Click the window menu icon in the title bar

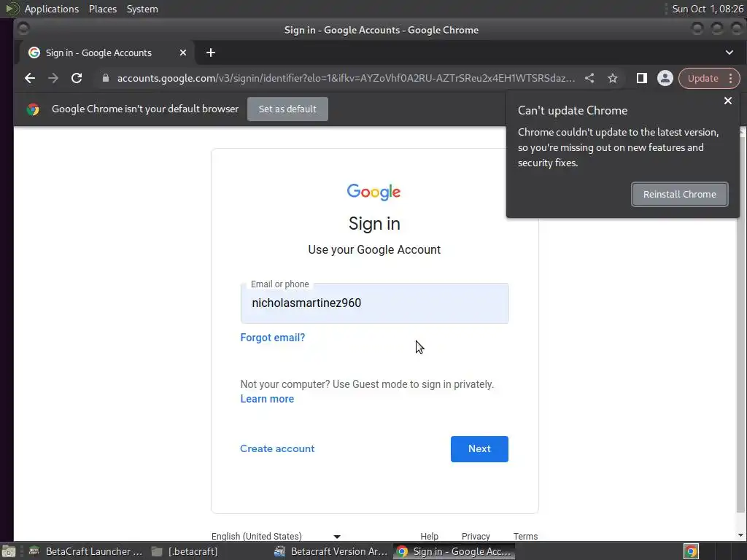tap(23, 29)
